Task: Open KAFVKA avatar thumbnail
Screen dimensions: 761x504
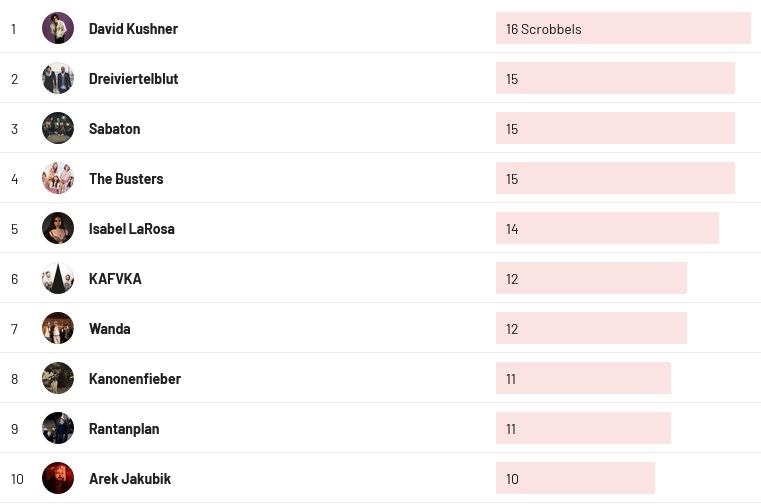Action: [x=58, y=278]
